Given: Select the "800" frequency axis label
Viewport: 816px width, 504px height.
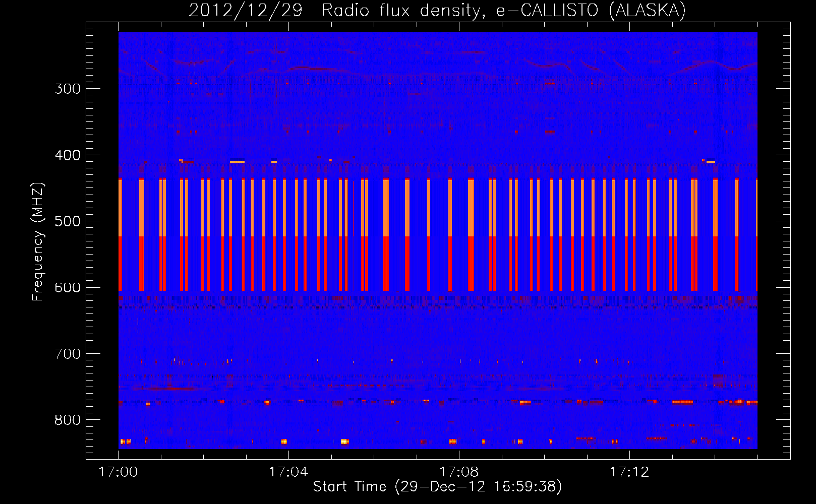Looking at the screenshot, I should click(68, 420).
